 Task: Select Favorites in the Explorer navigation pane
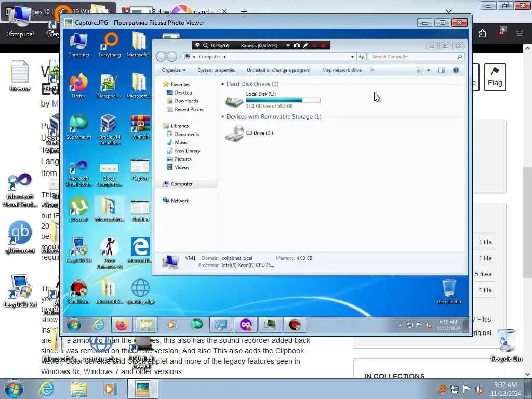pos(180,84)
